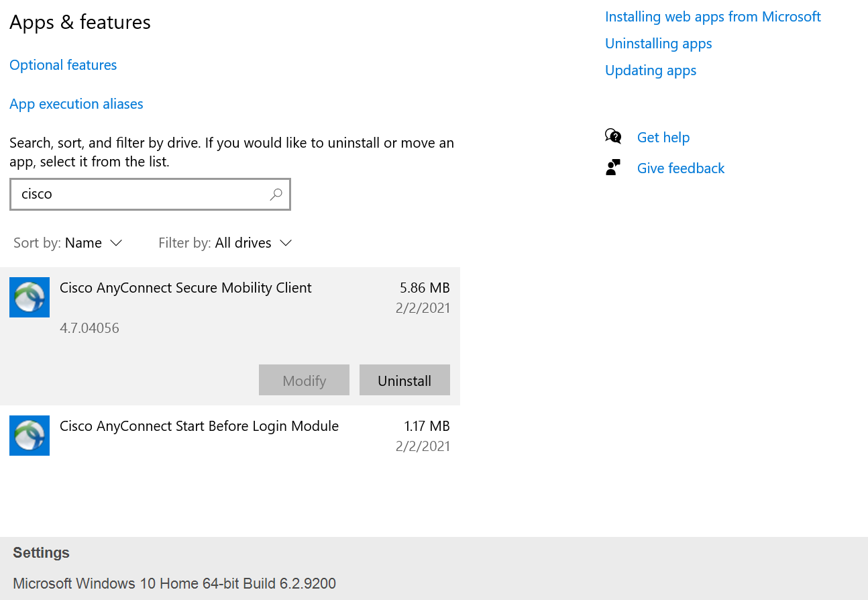The image size is (868, 600).
Task: Click the Cisco AnyConnect Secure Mobility Client icon
Action: (30, 297)
